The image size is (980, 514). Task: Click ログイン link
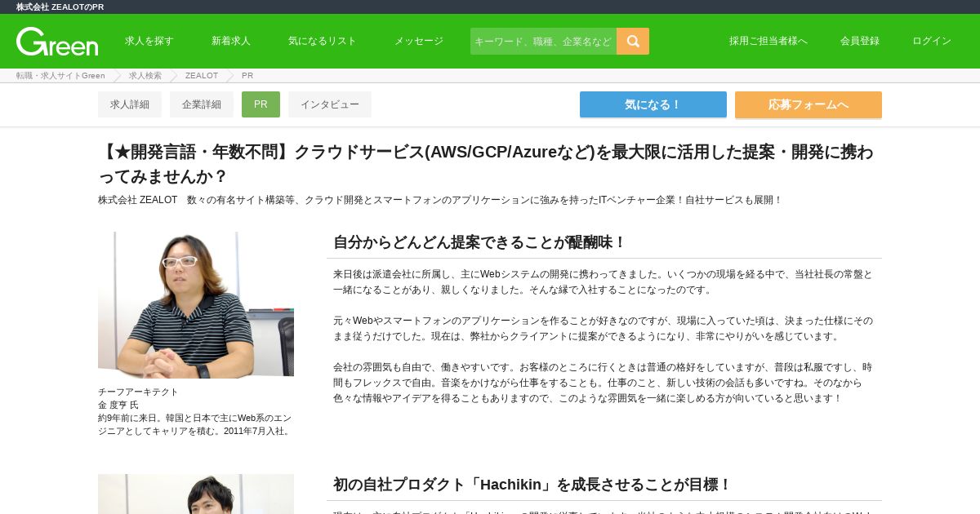[x=932, y=41]
